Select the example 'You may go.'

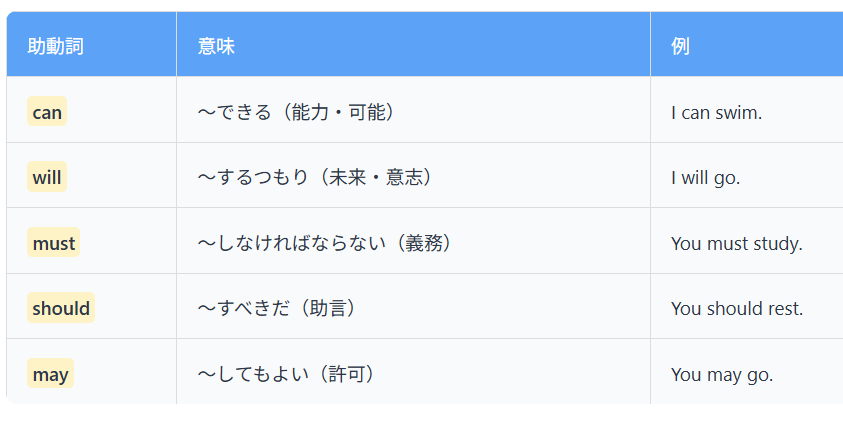tap(722, 375)
